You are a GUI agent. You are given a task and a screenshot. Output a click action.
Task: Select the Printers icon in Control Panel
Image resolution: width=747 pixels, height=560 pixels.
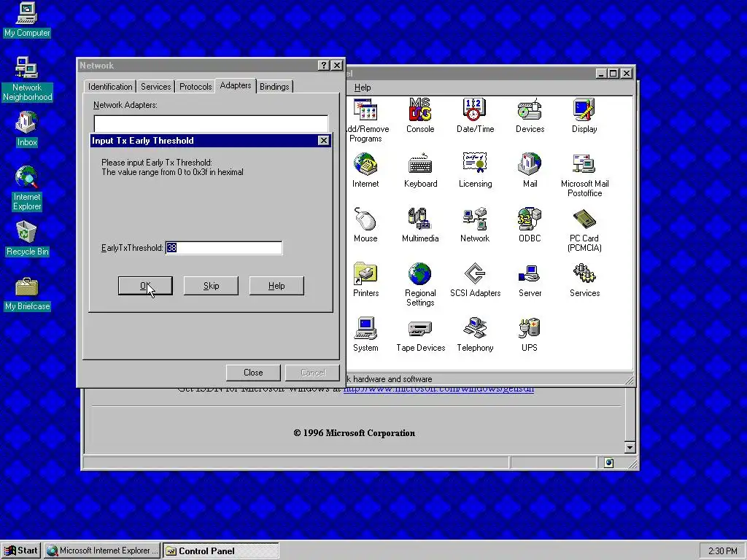click(x=365, y=279)
